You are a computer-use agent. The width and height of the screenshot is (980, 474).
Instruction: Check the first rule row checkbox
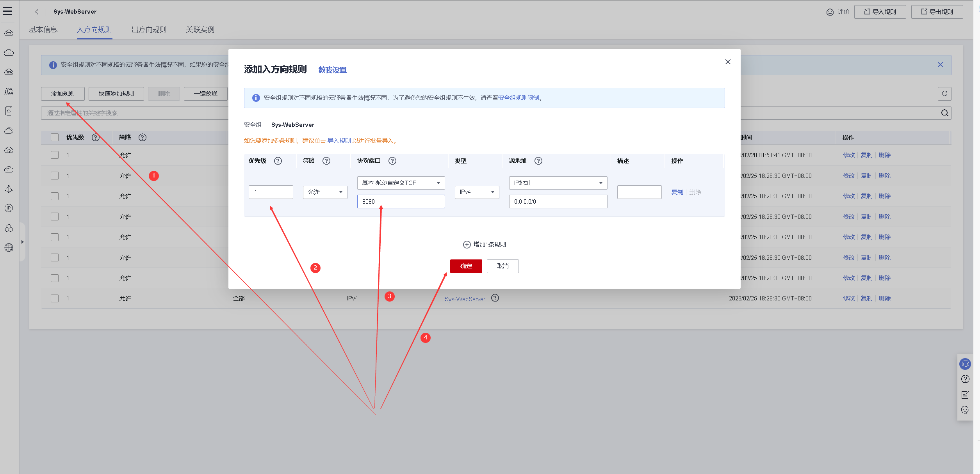coord(55,155)
